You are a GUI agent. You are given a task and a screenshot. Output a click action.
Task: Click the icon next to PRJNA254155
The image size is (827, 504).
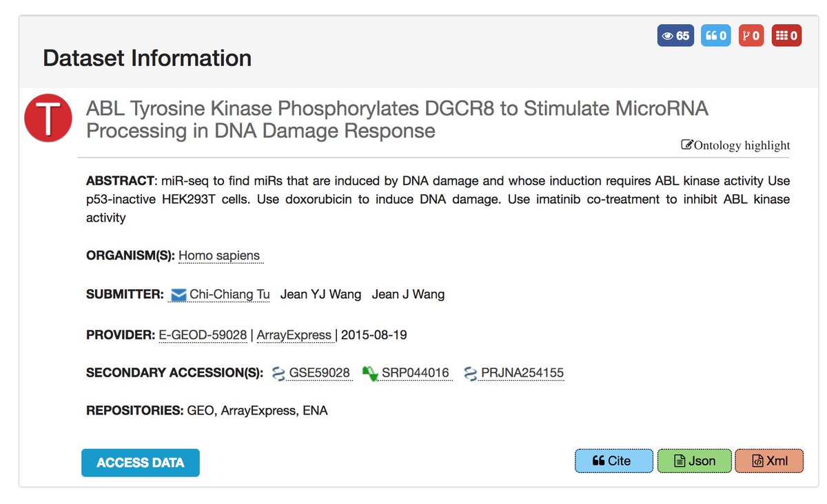click(x=471, y=374)
